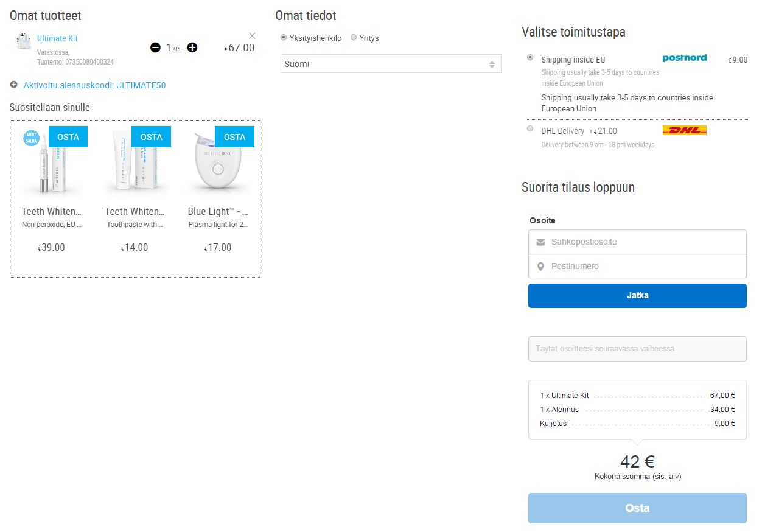Decrease Ultimate Kit quantity with minus icon
Screen dimensions: 762x532
pos(155,47)
